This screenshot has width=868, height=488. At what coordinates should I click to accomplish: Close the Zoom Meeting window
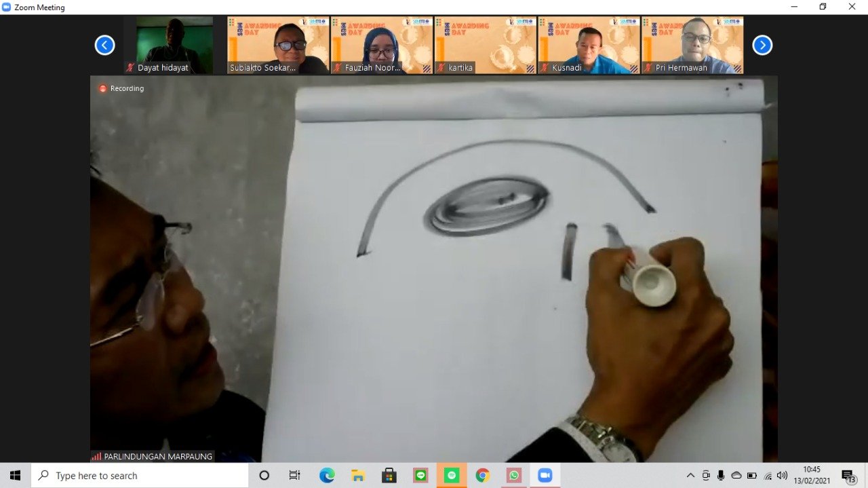tap(852, 7)
